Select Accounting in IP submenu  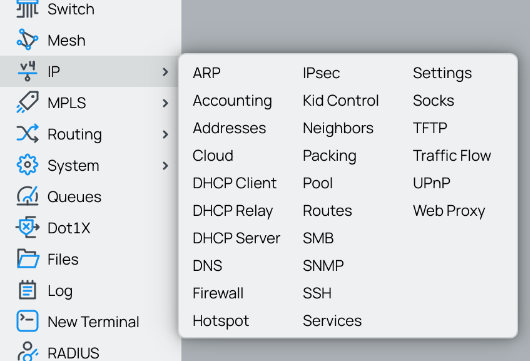[232, 101]
